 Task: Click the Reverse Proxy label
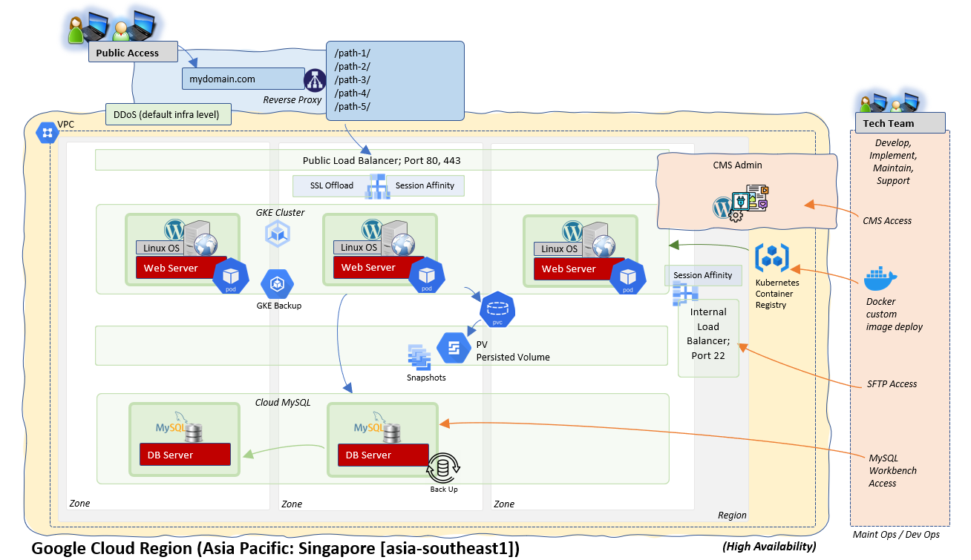click(x=292, y=99)
